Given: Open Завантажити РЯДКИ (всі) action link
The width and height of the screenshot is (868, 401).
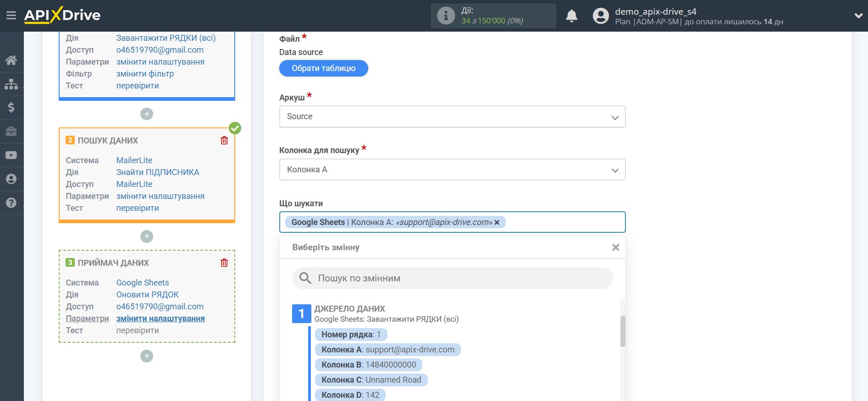Looking at the screenshot, I should click(x=166, y=38).
